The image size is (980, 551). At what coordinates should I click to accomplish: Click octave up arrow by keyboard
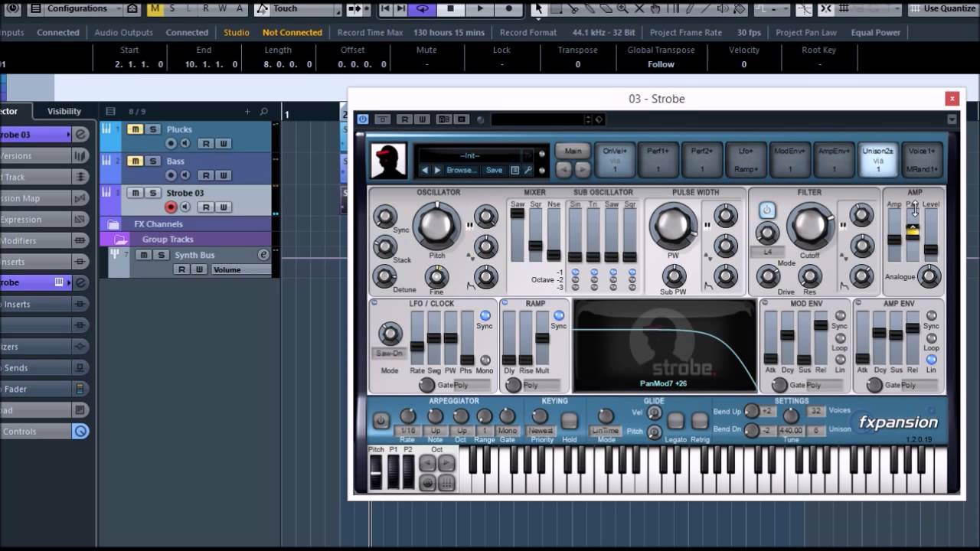446,464
